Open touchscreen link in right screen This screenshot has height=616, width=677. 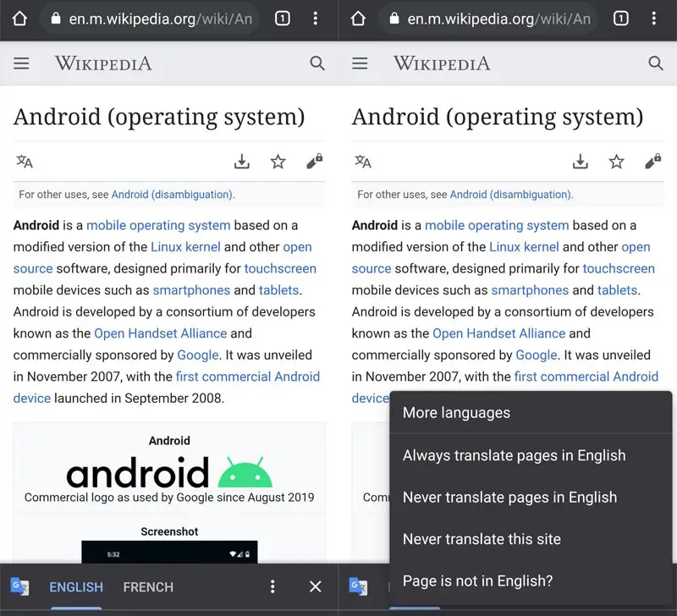coord(619,268)
